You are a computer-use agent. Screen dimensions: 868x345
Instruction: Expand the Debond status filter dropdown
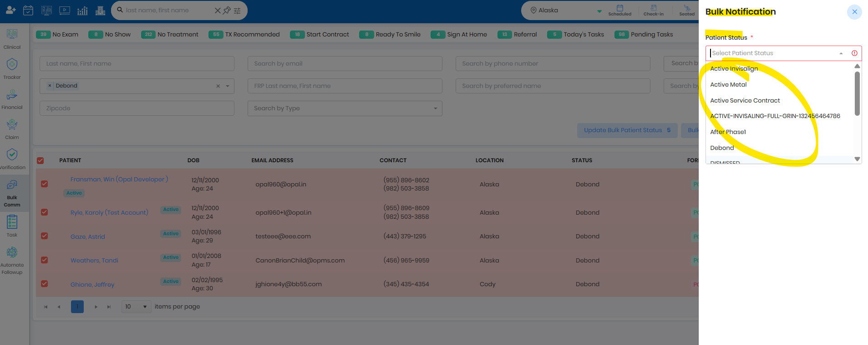coord(228,86)
